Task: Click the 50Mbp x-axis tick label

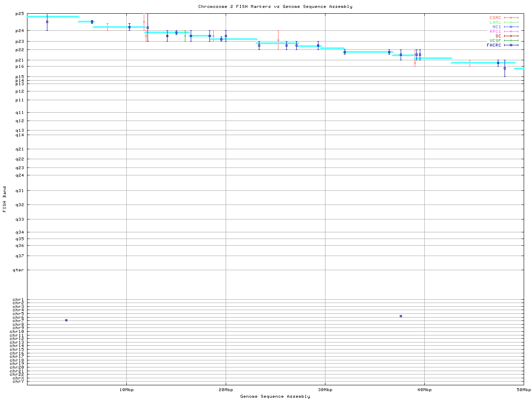Action: (x=523, y=390)
